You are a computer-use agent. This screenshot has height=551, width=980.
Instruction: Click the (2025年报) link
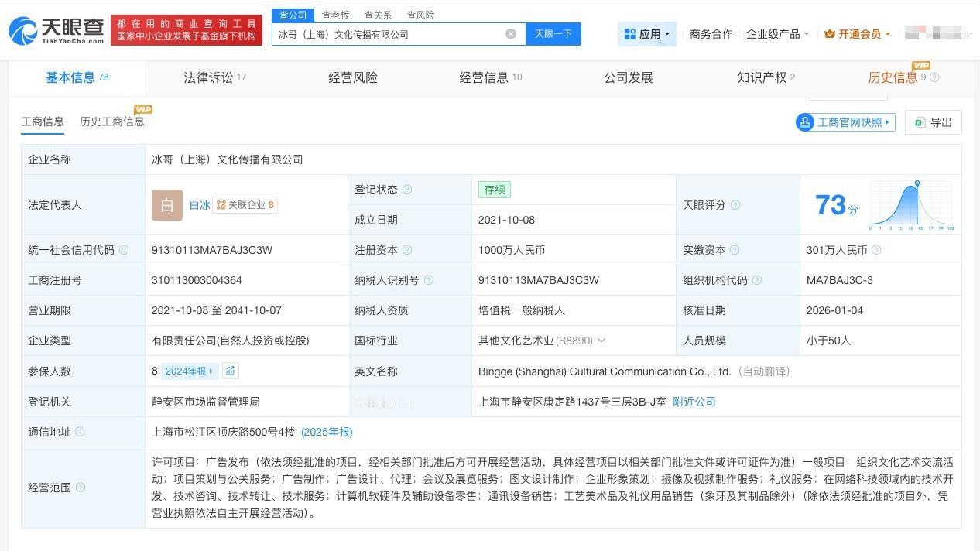click(x=327, y=432)
